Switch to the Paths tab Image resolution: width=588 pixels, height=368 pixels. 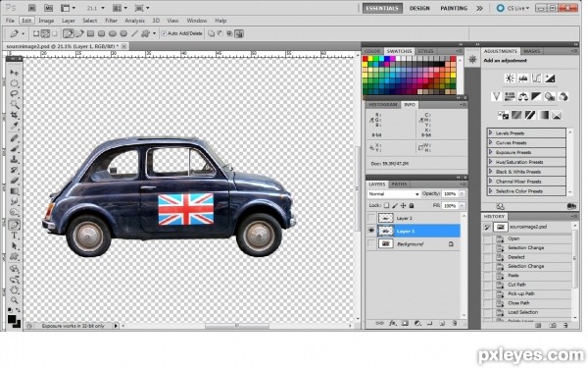click(x=399, y=184)
